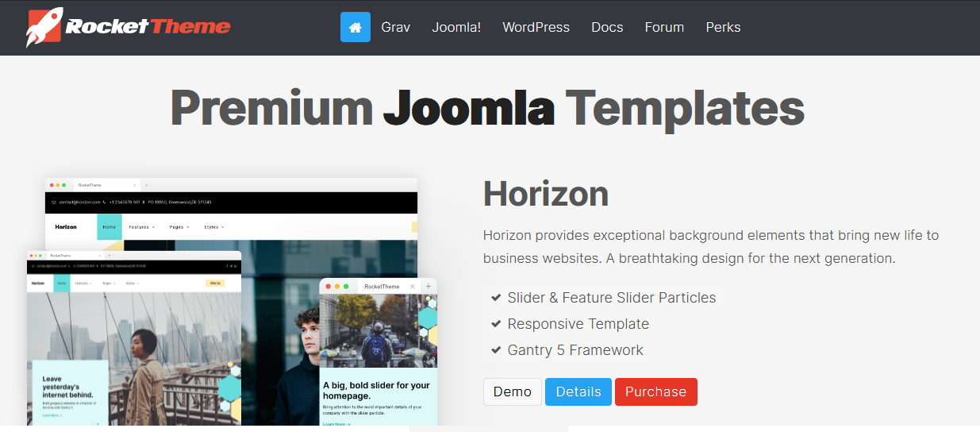Click checkmark beside Slider & Feature Slider Particles
Viewport: 980px width, 432px height.
point(496,298)
